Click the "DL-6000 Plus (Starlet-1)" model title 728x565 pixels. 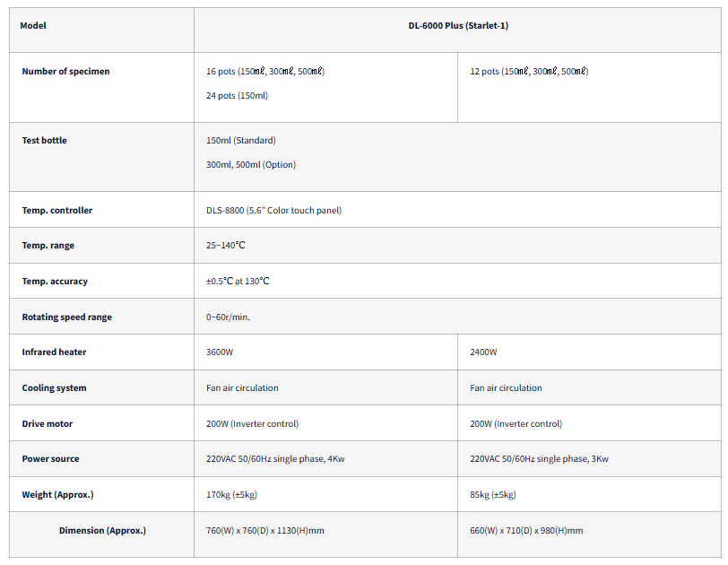click(x=458, y=26)
